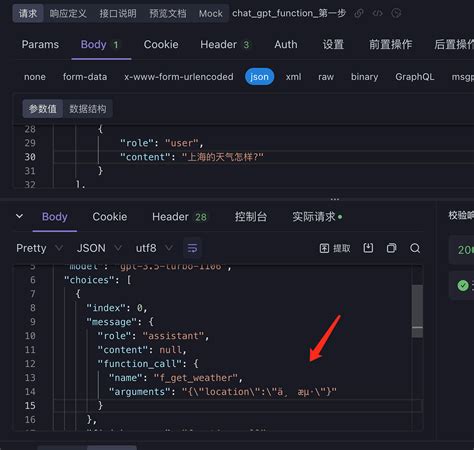
Task: Click the panel divider ellipsis handle
Action: (x=335, y=199)
